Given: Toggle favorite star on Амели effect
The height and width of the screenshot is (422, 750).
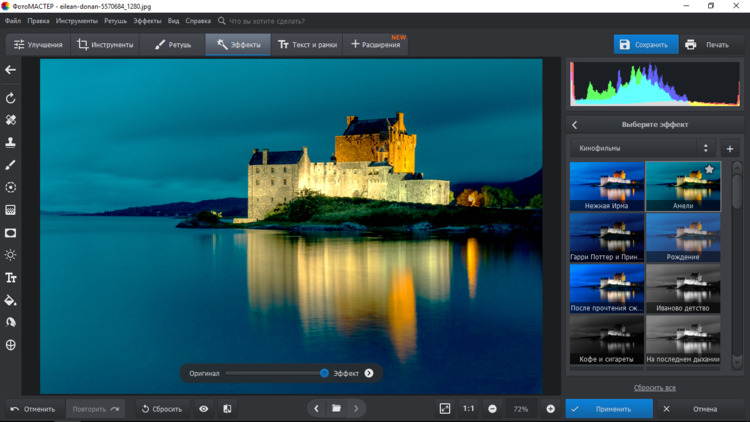Looking at the screenshot, I should point(709,170).
